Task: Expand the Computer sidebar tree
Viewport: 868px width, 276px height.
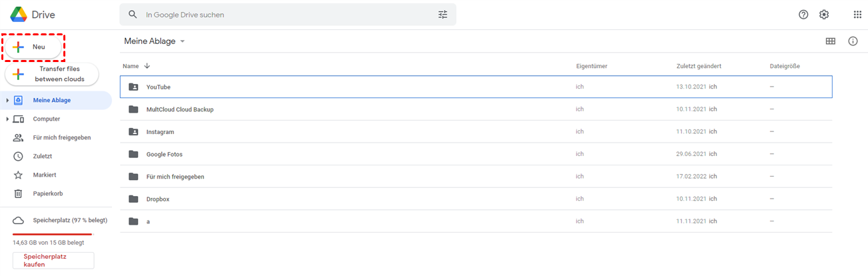Action: [7, 119]
